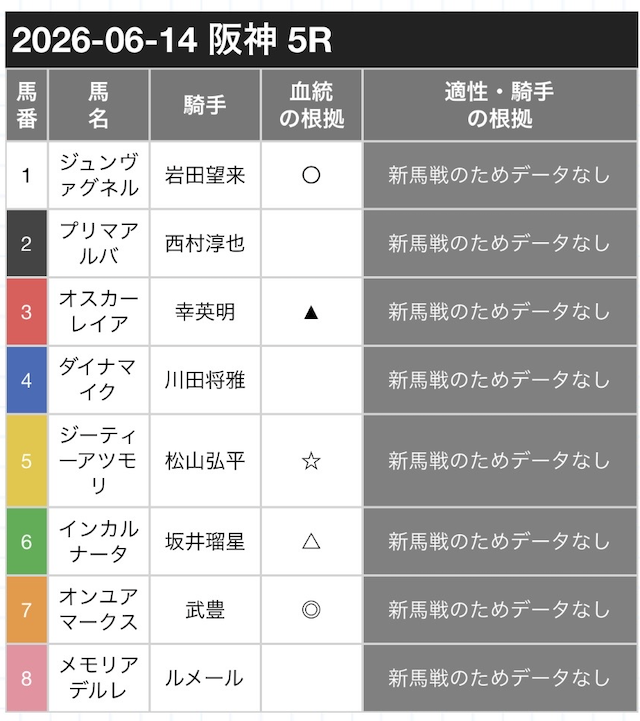This screenshot has height=721, width=640.
Task: Click the 血統の根拠 column header
Action: (x=311, y=105)
